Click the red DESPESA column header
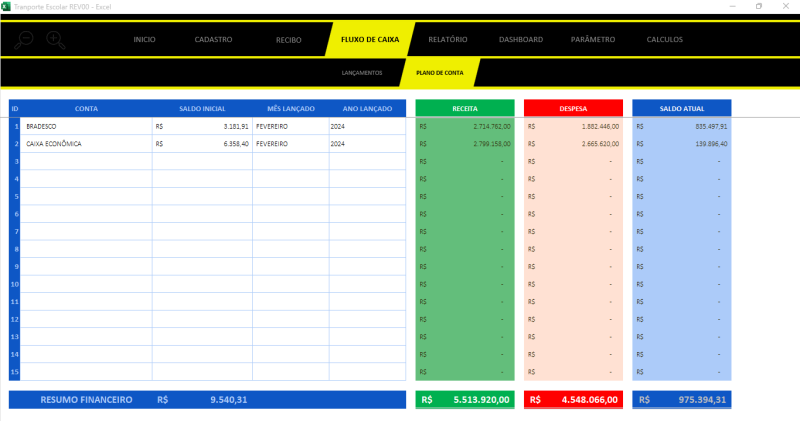 pos(573,108)
